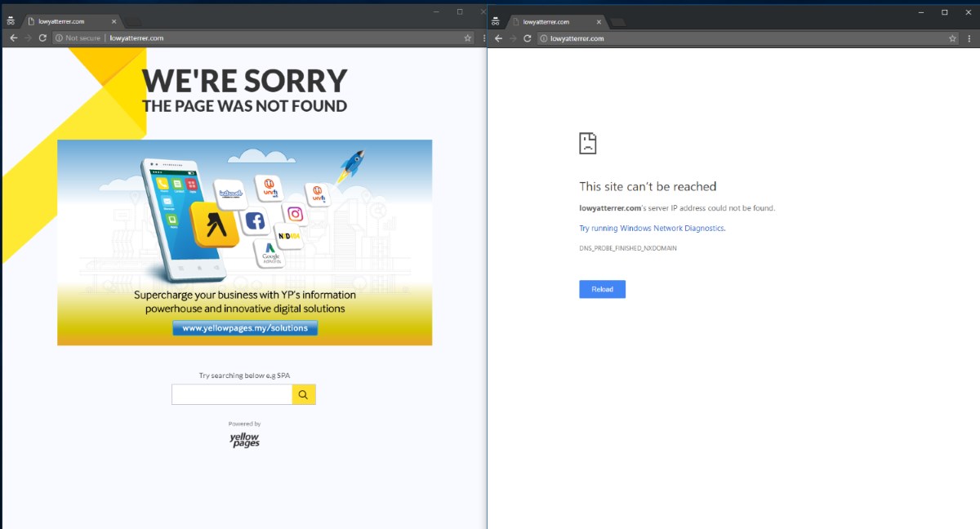The width and height of the screenshot is (980, 529).
Task: Click site info icon in right address bar
Action: 544,38
